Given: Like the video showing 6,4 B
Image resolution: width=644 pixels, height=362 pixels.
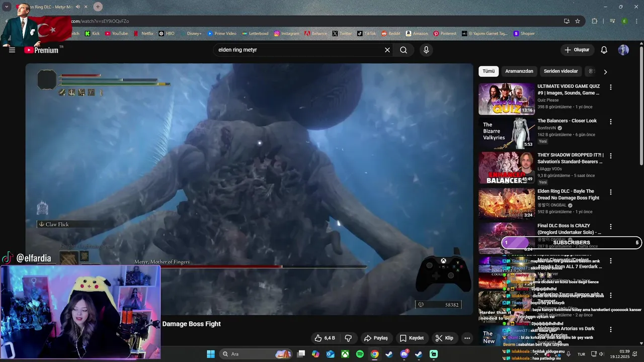Looking at the screenshot, I should click(325, 338).
